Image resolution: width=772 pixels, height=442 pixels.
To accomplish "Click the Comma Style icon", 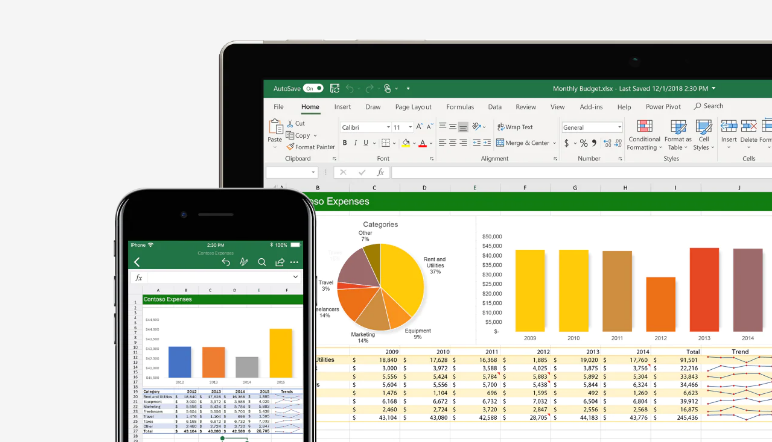I will point(594,143).
